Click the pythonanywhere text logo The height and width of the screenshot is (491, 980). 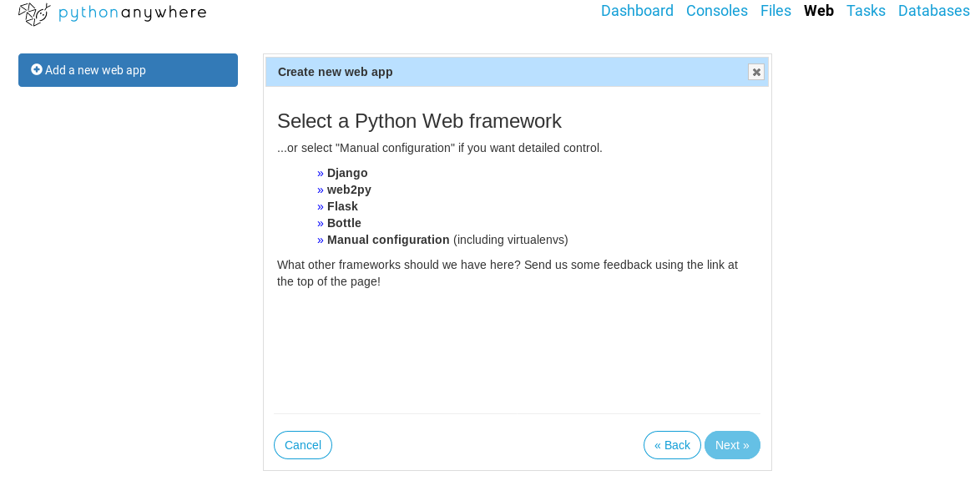[132, 13]
